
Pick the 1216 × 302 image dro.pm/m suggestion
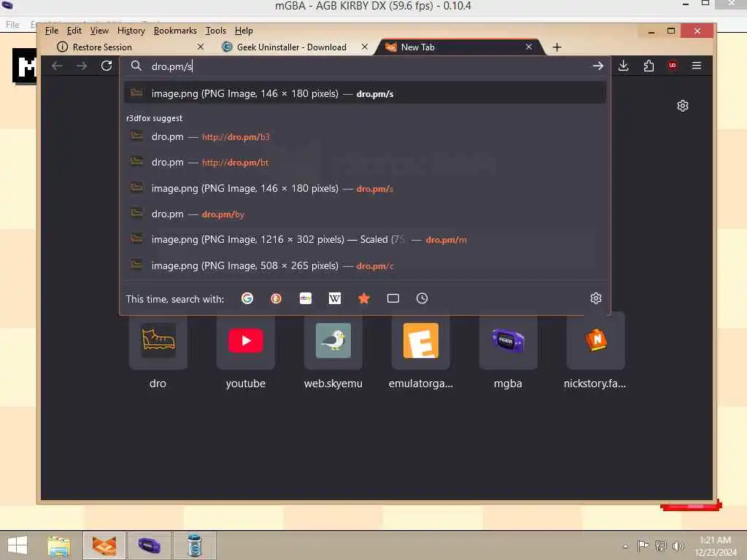pyautogui.click(x=365, y=239)
